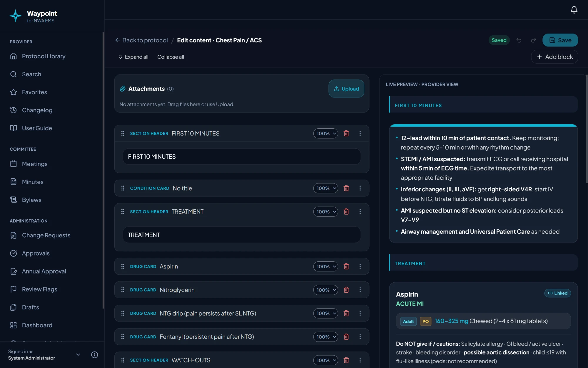Open width dropdown for Condition Card block

[x=326, y=188]
